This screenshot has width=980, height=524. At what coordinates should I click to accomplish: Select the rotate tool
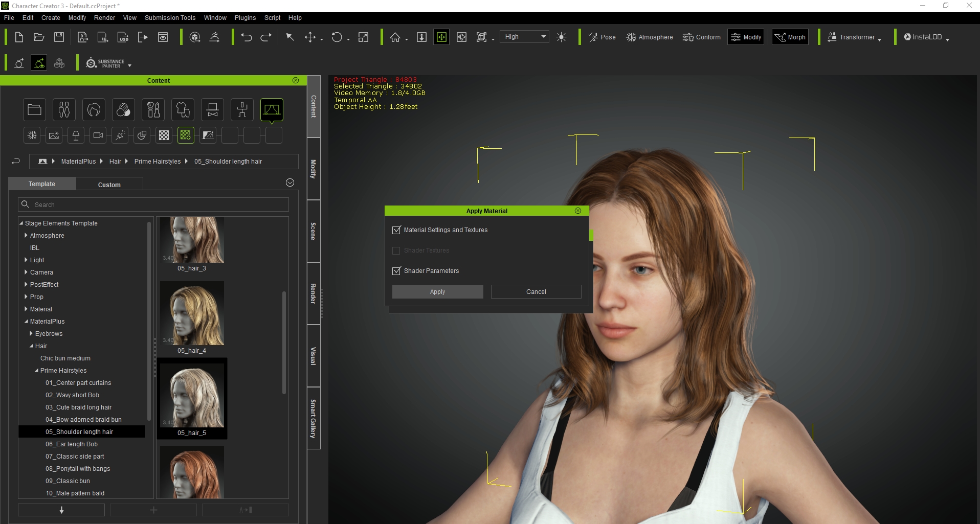pos(337,37)
